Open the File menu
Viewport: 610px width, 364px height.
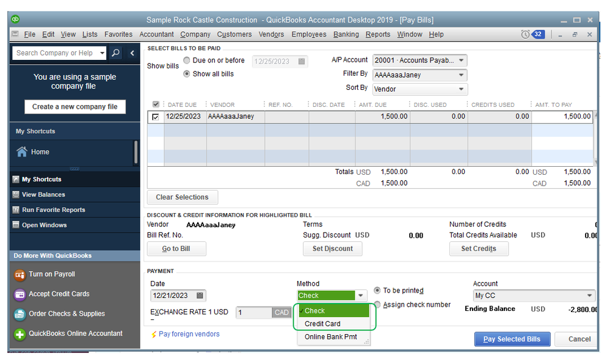[x=29, y=34]
